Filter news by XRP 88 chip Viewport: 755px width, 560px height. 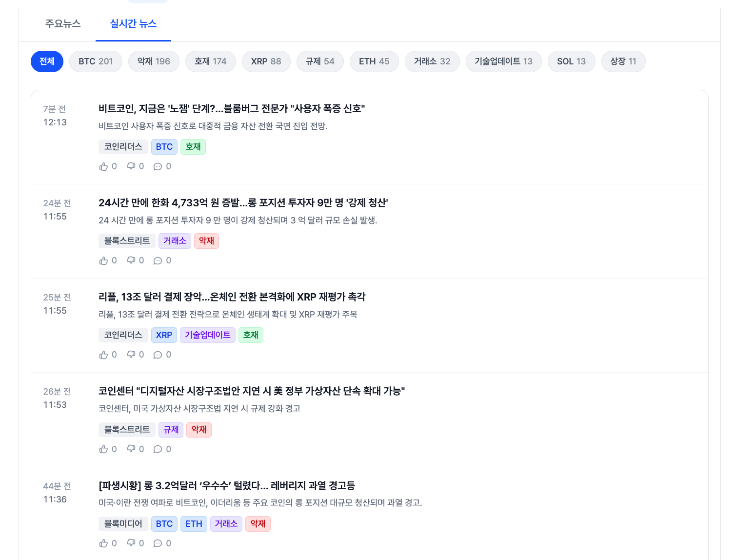tap(266, 61)
